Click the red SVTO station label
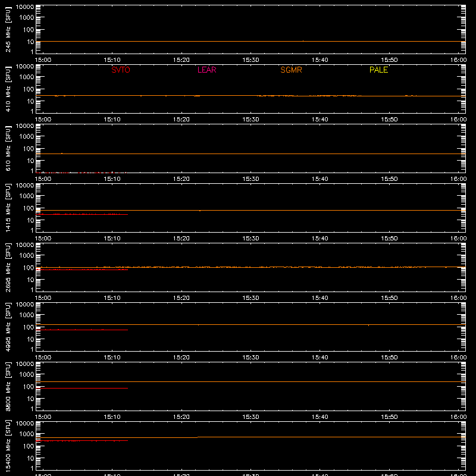 (121, 70)
